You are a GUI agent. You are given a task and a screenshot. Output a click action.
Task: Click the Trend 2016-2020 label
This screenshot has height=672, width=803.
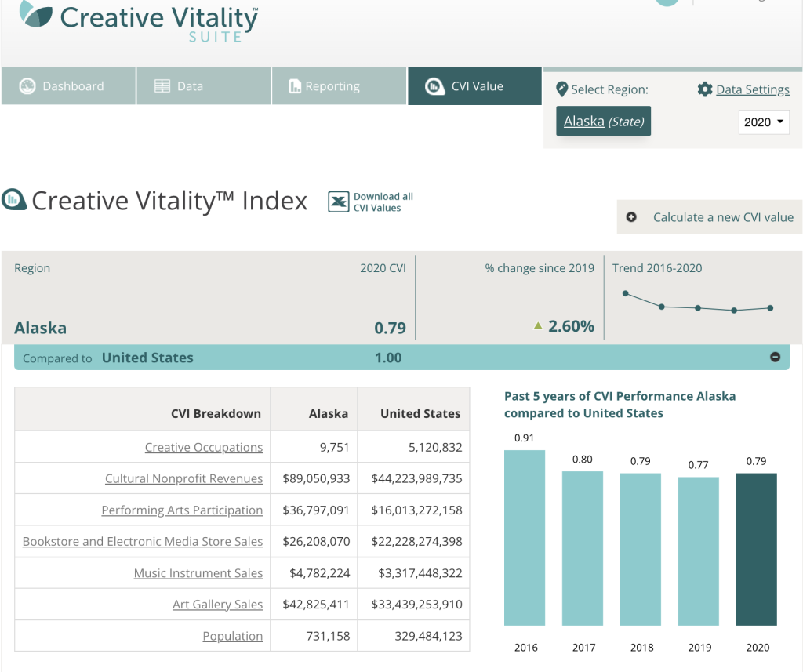coord(657,268)
